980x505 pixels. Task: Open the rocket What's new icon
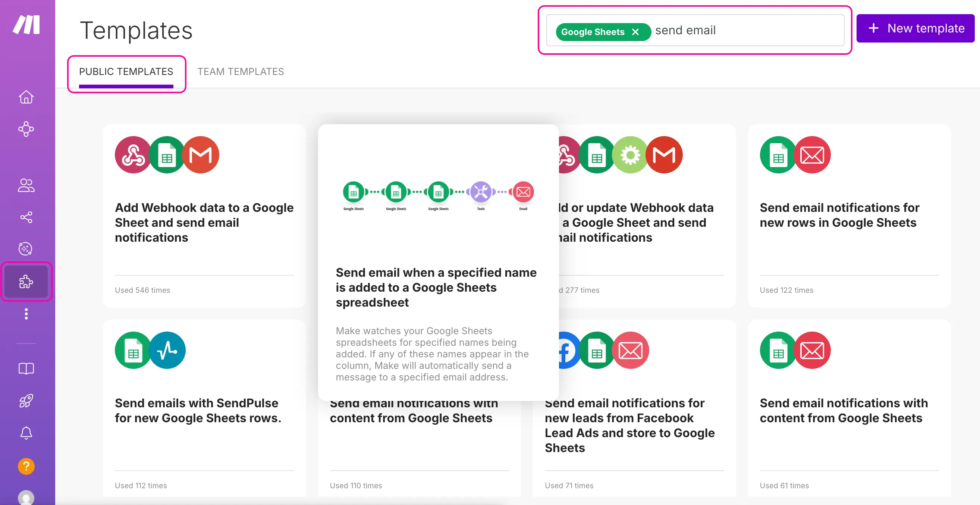(26, 401)
